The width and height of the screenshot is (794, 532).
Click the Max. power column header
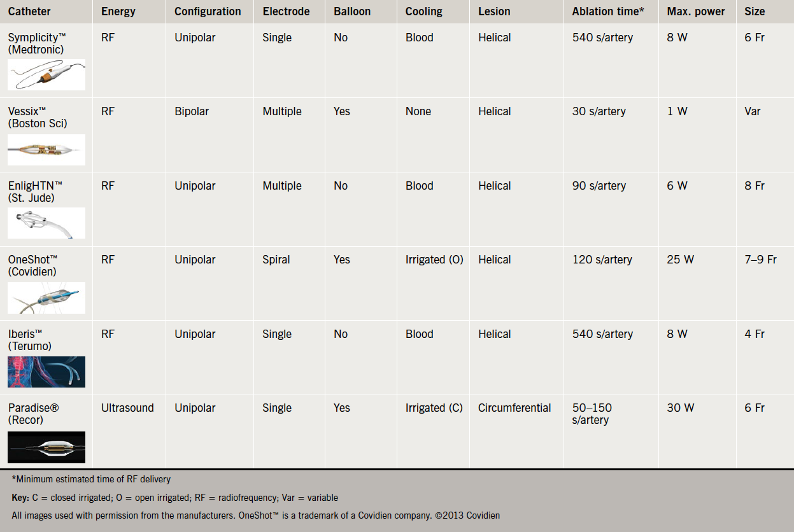[696, 11]
